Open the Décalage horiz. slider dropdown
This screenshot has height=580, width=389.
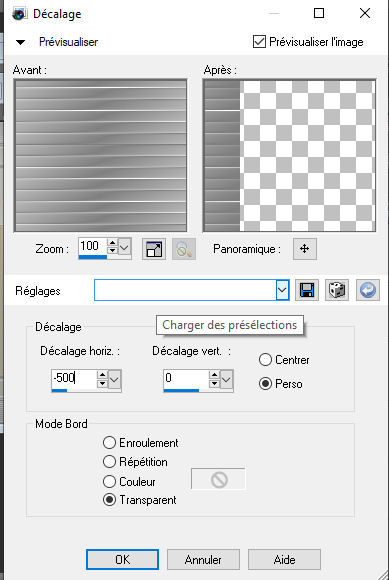coord(115,380)
